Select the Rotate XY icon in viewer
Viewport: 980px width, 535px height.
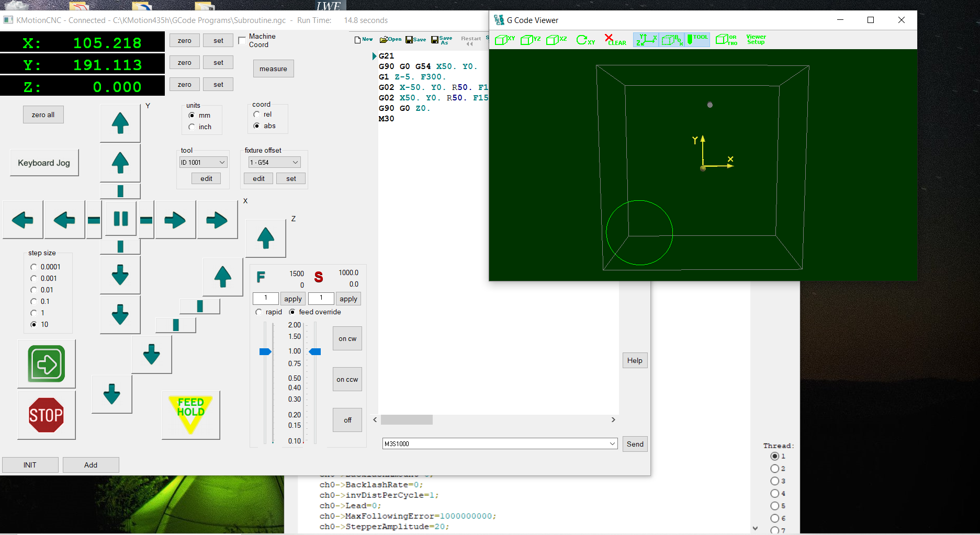tap(585, 40)
